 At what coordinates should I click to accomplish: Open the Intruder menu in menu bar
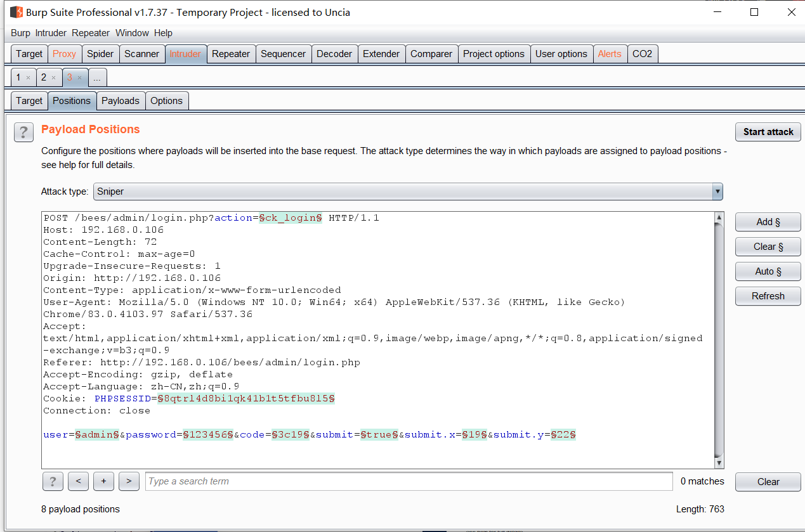tap(51, 33)
